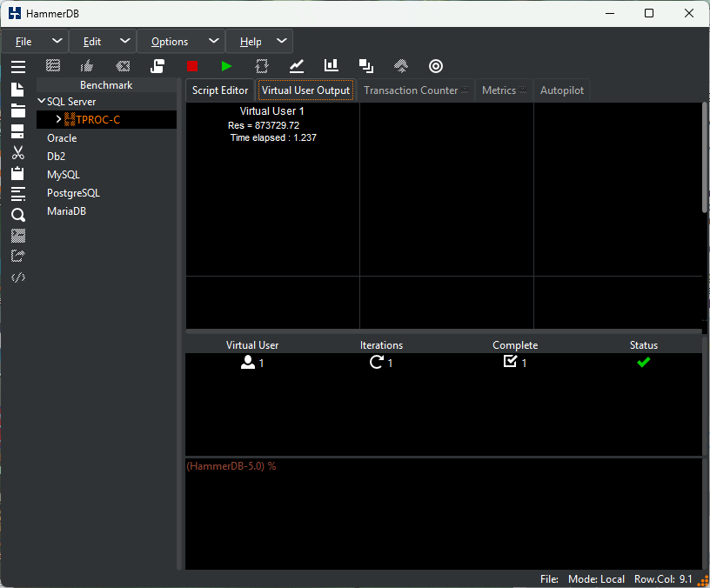Stop virtual users with red square
710x588 pixels.
coord(192,66)
